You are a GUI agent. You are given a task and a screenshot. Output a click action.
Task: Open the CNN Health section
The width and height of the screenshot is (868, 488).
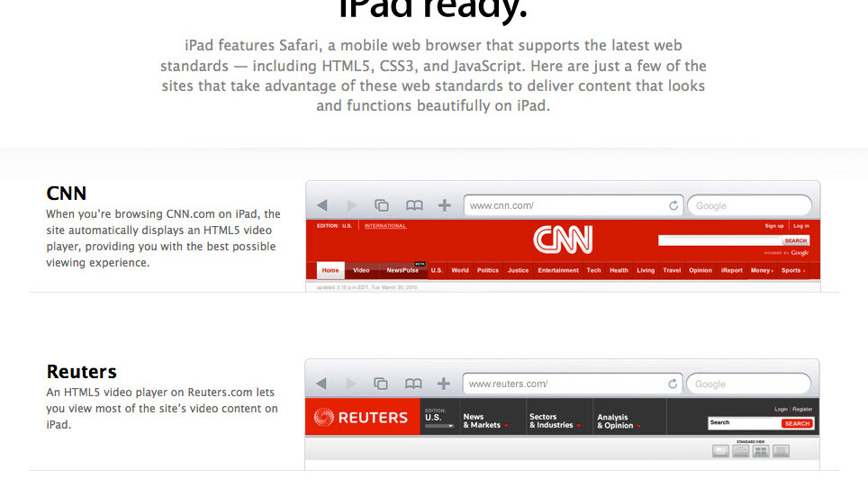619,270
